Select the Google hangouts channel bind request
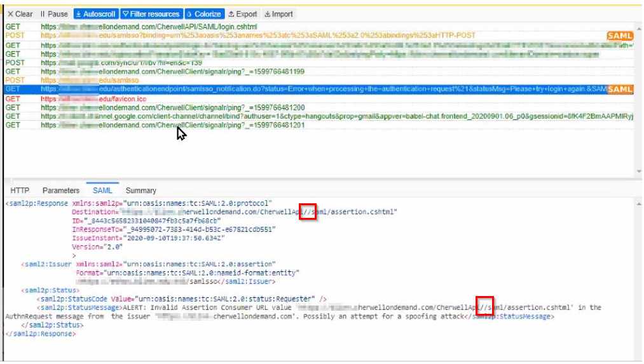Image resolution: width=644 pixels, height=364 pixels. (254, 117)
